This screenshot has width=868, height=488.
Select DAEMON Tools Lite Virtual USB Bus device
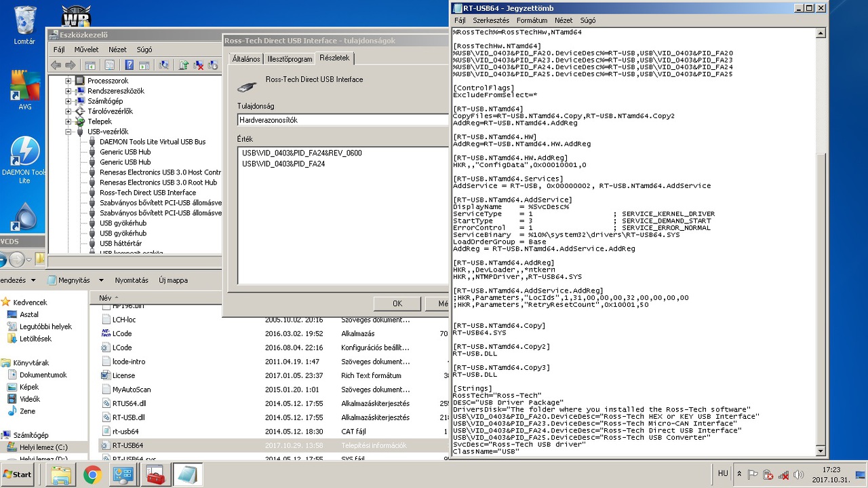(x=153, y=142)
